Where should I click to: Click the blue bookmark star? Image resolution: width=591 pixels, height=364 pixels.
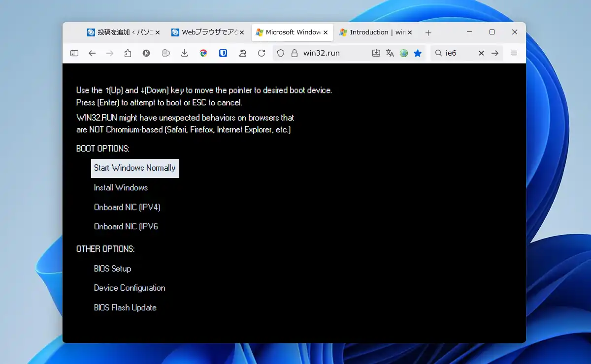tap(418, 53)
